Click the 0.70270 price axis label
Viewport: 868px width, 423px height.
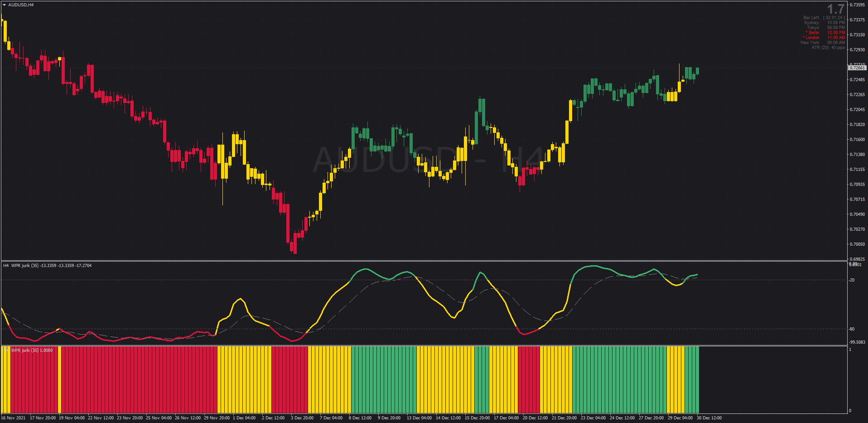(857, 229)
